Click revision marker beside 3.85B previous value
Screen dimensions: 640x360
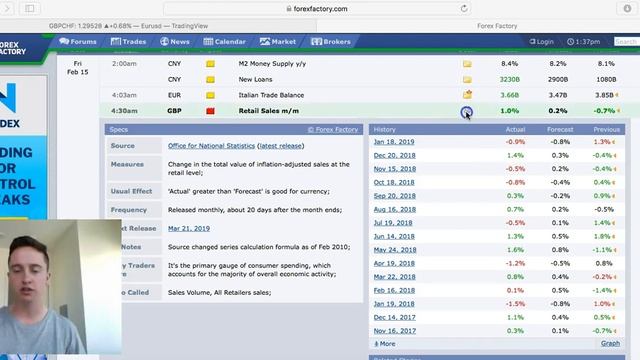617,95
